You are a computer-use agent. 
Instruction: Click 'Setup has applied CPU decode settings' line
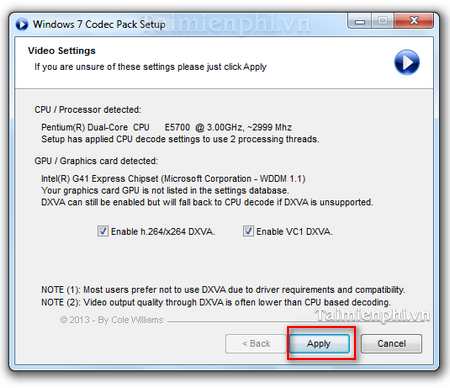click(180, 139)
